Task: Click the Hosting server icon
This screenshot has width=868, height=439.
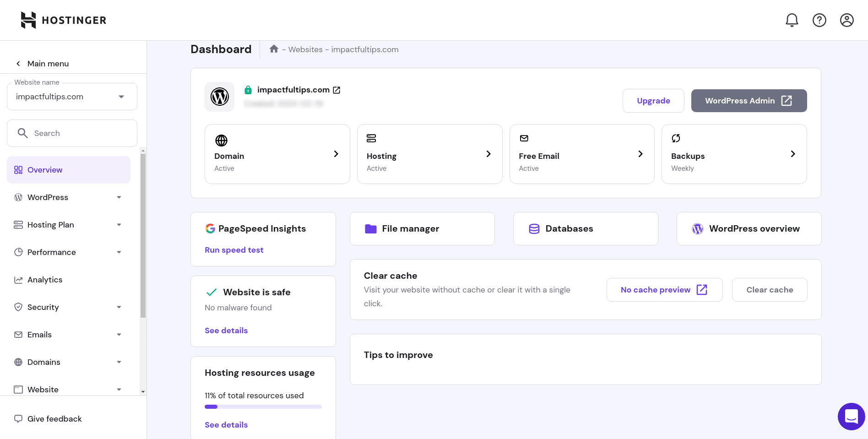Action: click(371, 138)
